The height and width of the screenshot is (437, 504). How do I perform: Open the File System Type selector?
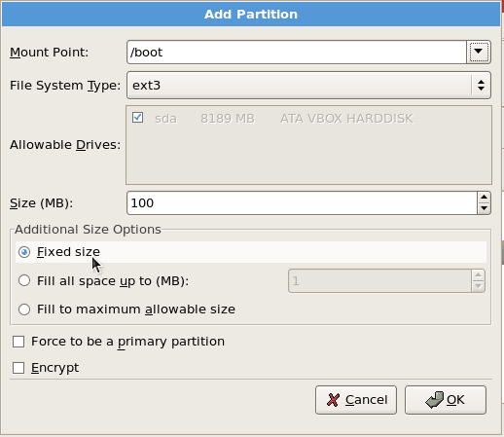pyautogui.click(x=308, y=86)
